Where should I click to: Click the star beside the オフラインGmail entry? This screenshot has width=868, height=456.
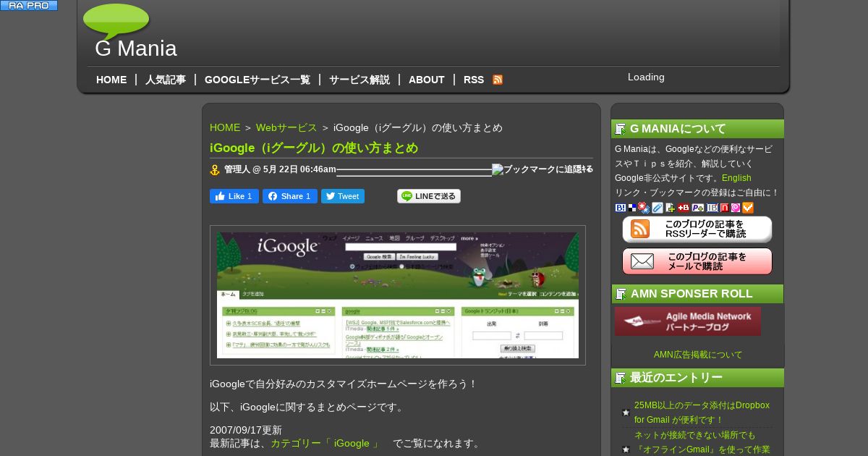pos(626,449)
